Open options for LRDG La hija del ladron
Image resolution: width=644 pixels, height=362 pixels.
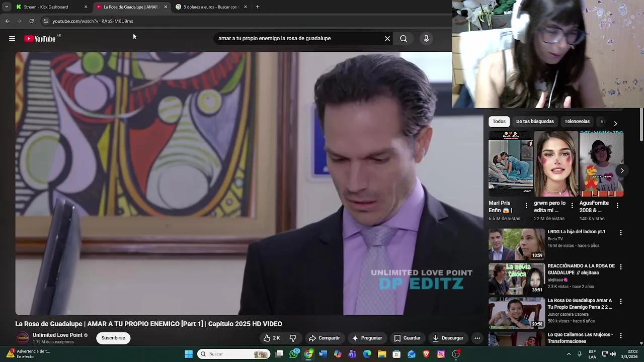tap(621, 233)
